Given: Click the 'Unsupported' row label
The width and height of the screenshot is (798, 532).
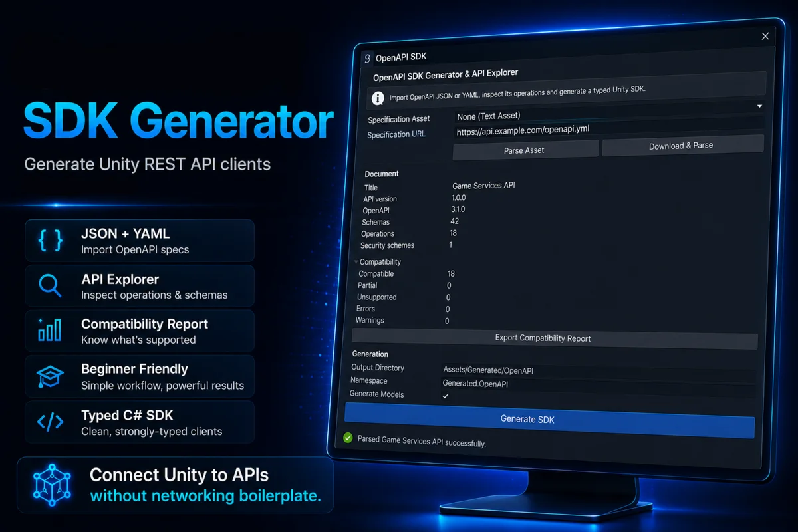Looking at the screenshot, I should point(376,297).
